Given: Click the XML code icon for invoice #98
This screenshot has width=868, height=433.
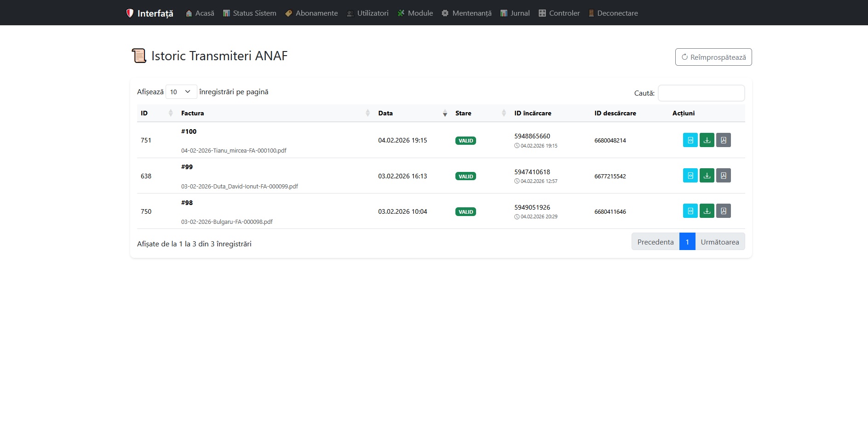Looking at the screenshot, I should (x=690, y=211).
